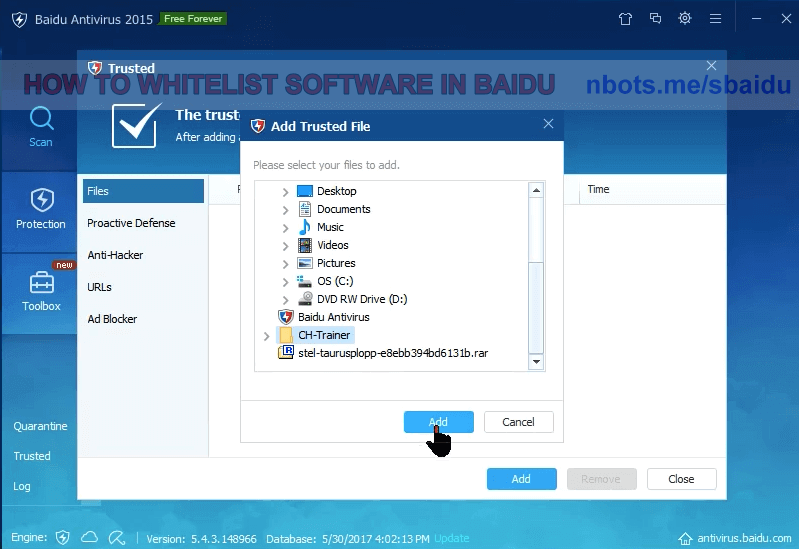
Task: Cancel the Add Trusted File dialog
Action: pos(519,422)
